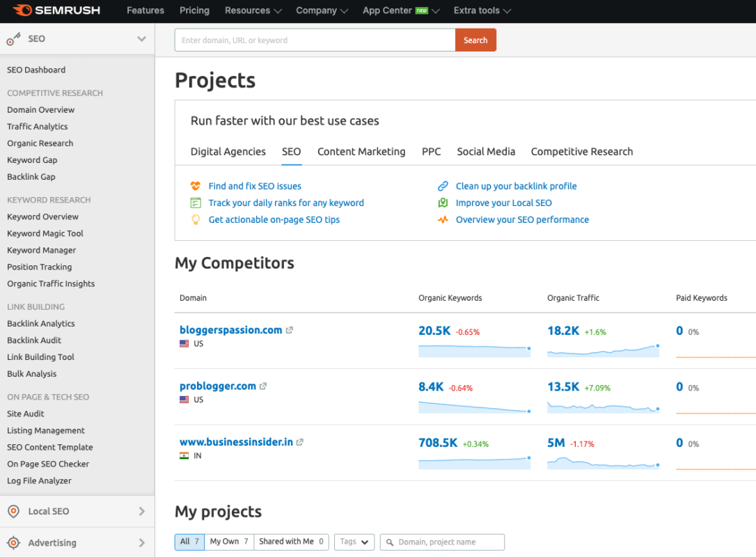Click bloggerspassion.com organic keywords trend chart
This screenshot has width=756, height=557.
click(475, 351)
